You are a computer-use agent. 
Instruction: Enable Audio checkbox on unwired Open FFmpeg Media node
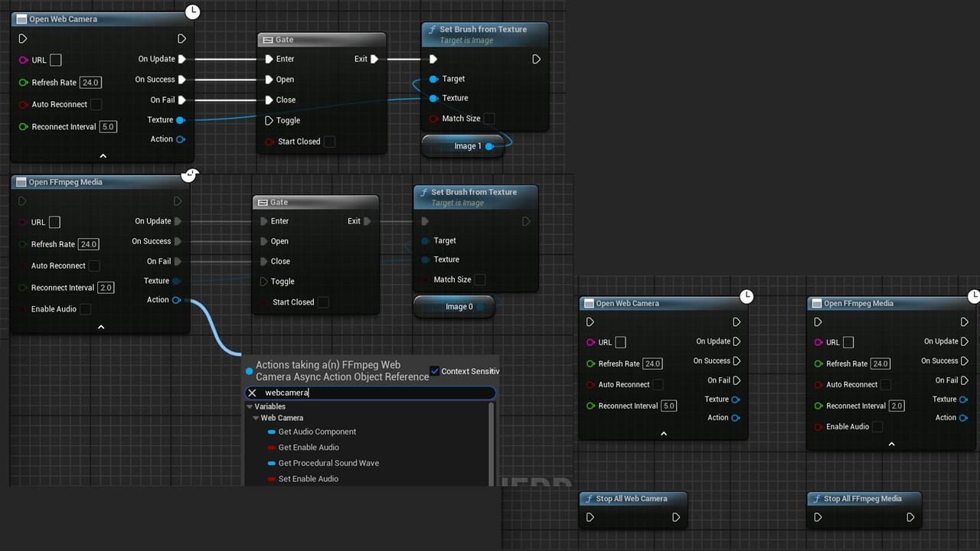click(877, 426)
